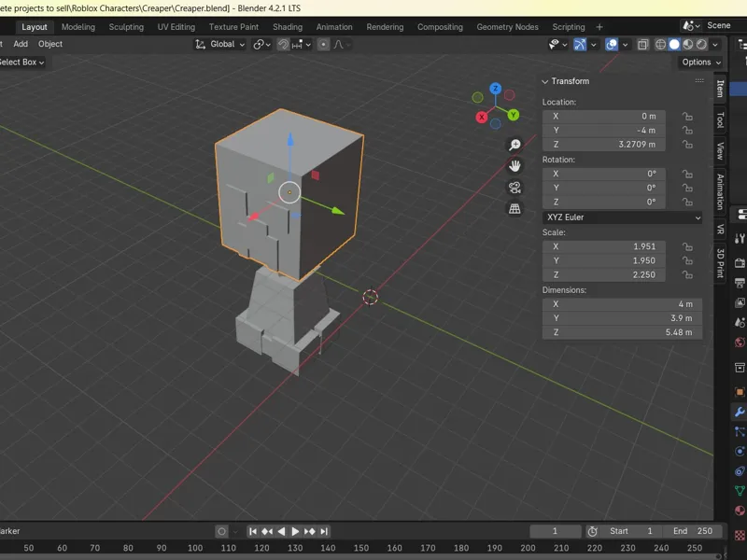Image resolution: width=747 pixels, height=560 pixels.
Task: Toggle viewport gizmos display button
Action: (x=580, y=44)
